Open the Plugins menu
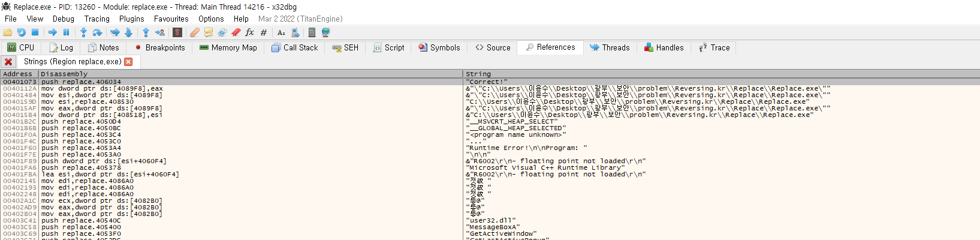 [x=132, y=19]
